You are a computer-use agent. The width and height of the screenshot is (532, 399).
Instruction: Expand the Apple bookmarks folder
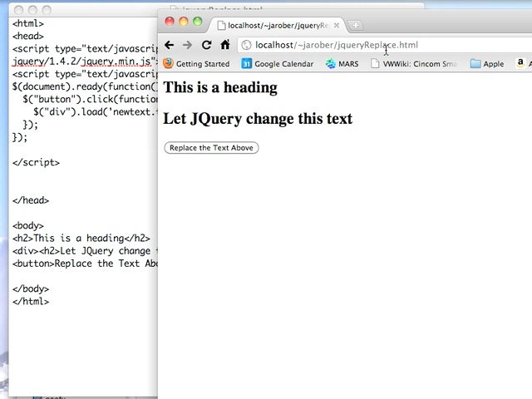click(x=487, y=64)
